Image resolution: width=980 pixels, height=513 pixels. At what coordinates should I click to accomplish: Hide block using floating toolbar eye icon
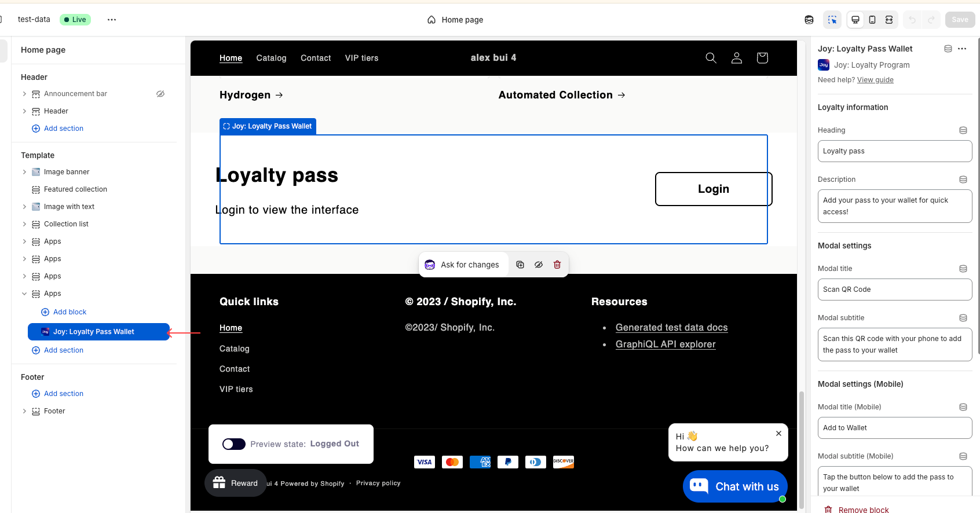pos(539,265)
